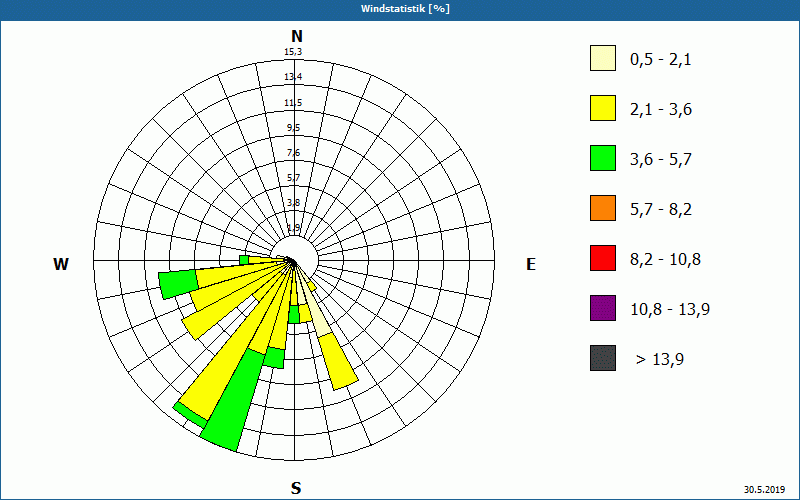The width and height of the screenshot is (800, 500).
Task: Click the green 3,6 - 5,7 legend swatch
Action: pyautogui.click(x=603, y=158)
